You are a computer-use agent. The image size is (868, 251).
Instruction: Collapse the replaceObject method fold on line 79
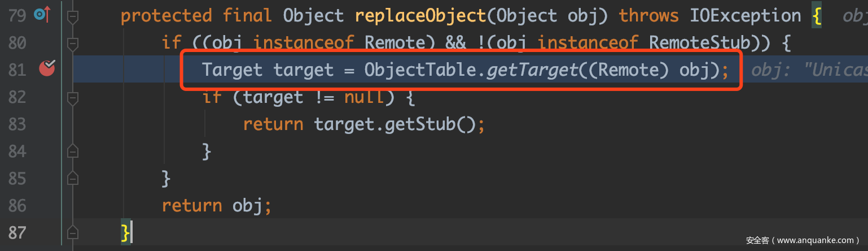(72, 16)
